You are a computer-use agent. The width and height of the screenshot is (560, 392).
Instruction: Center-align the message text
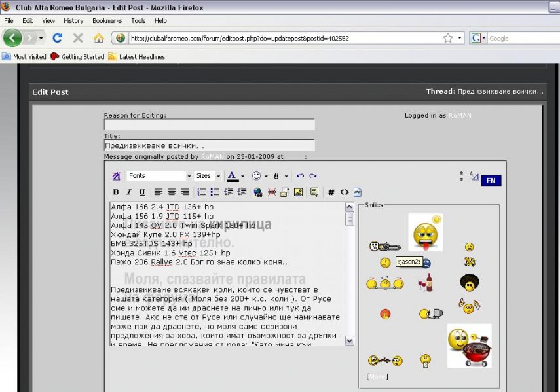point(172,192)
